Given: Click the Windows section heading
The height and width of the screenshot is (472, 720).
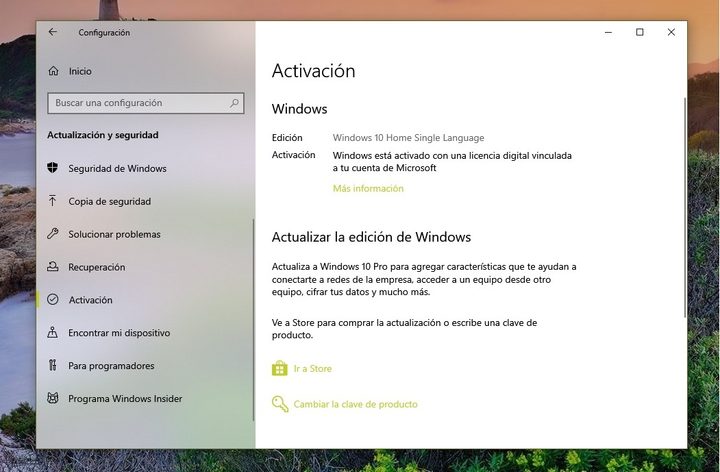Looking at the screenshot, I should 299,109.
